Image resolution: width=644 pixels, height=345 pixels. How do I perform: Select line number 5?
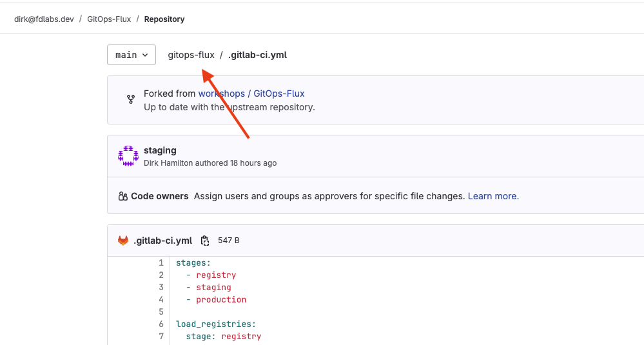coord(161,311)
